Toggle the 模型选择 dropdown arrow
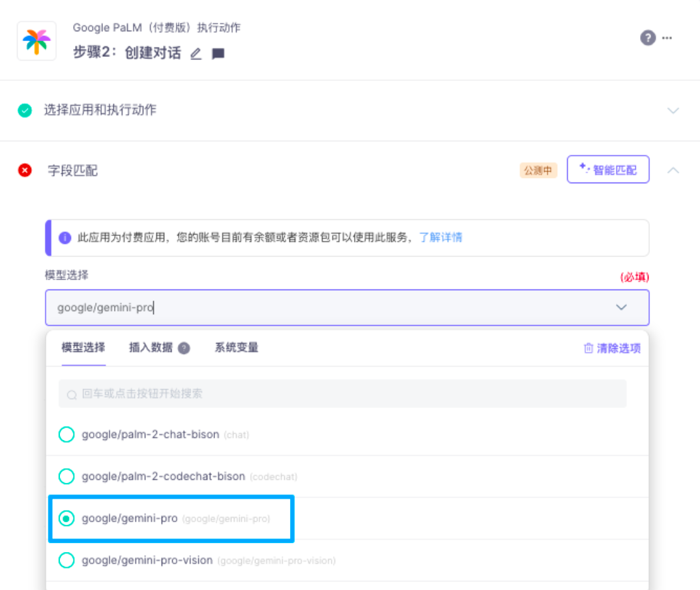This screenshot has height=590, width=700. pyautogui.click(x=621, y=307)
